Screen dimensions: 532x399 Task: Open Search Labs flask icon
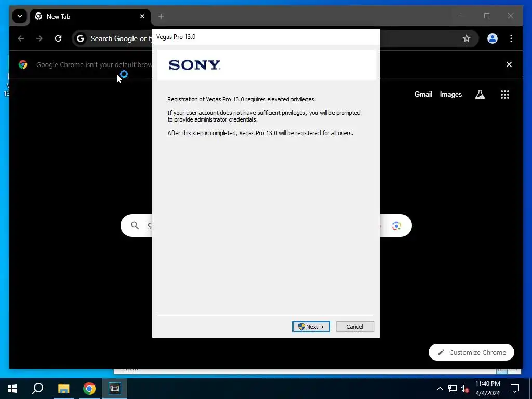480,95
